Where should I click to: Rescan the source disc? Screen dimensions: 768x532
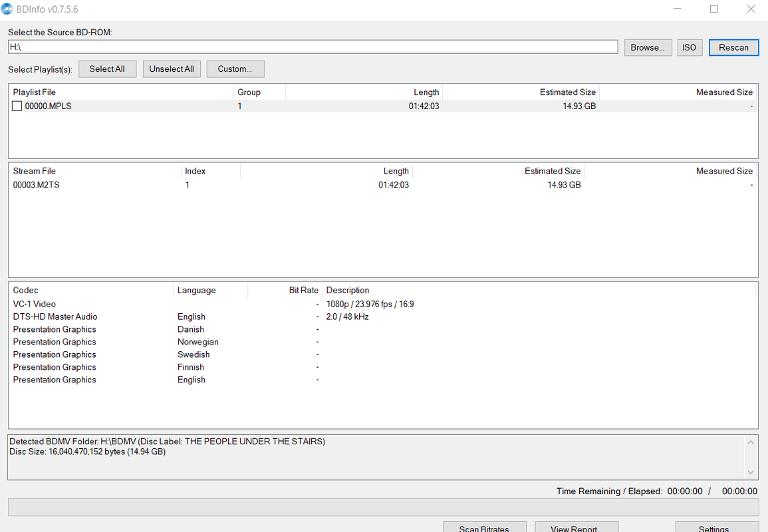pyautogui.click(x=733, y=47)
